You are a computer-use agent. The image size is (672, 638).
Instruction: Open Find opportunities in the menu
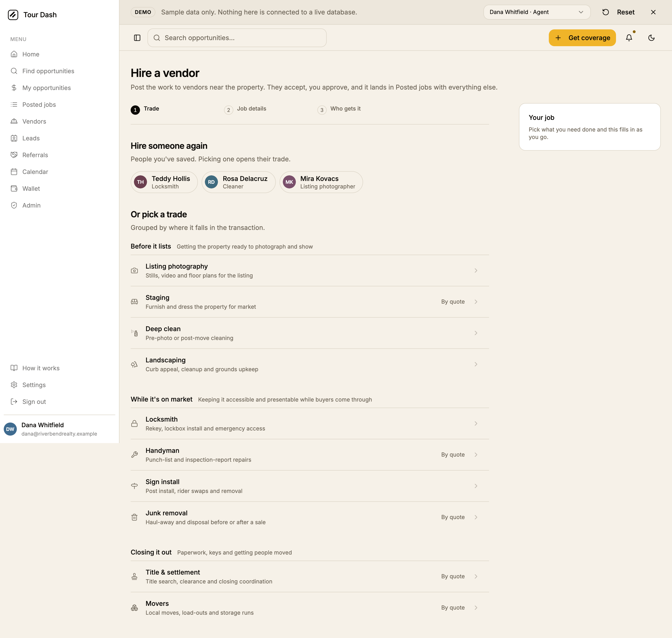[x=59, y=71]
